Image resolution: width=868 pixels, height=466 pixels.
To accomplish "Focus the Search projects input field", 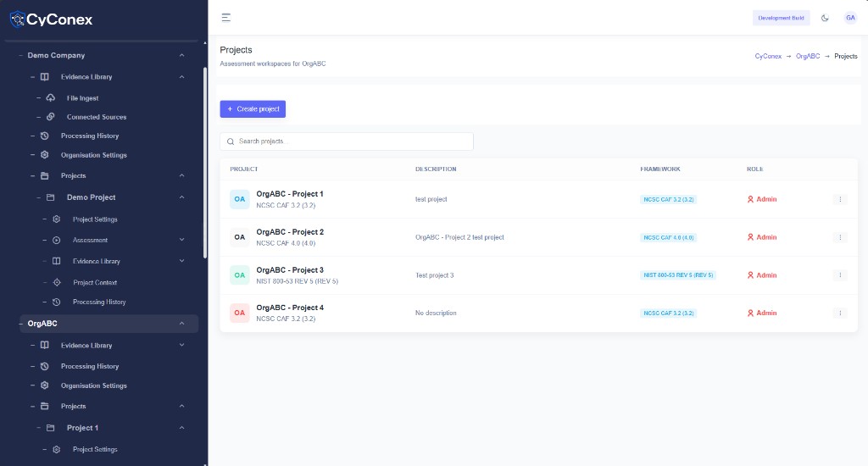I will [347, 141].
